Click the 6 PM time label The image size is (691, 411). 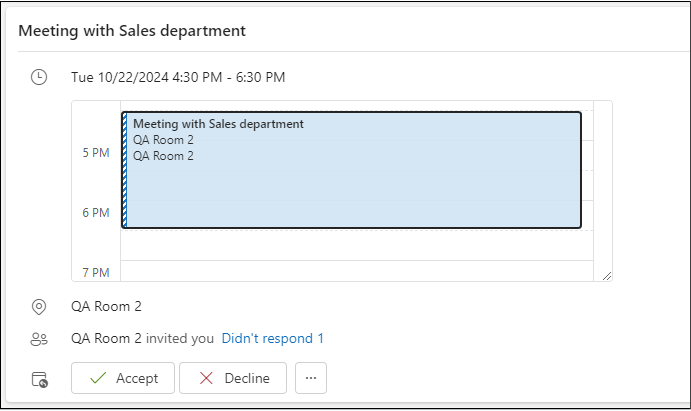point(96,213)
